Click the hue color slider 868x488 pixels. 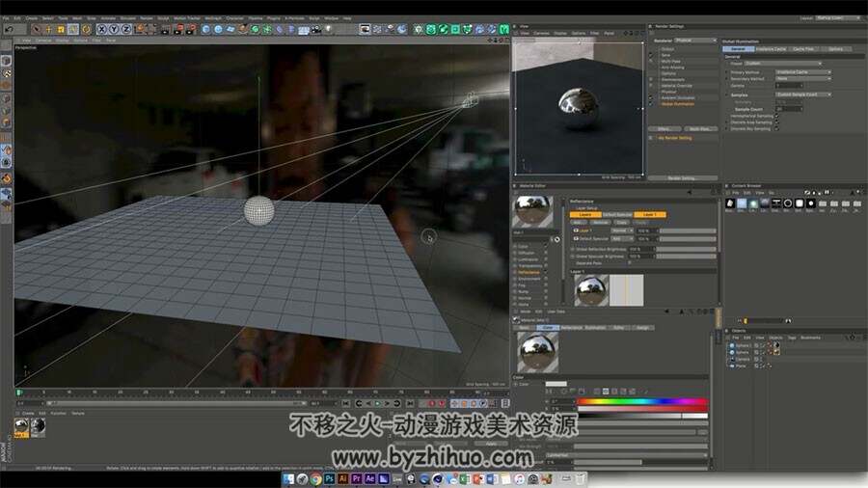(x=642, y=401)
